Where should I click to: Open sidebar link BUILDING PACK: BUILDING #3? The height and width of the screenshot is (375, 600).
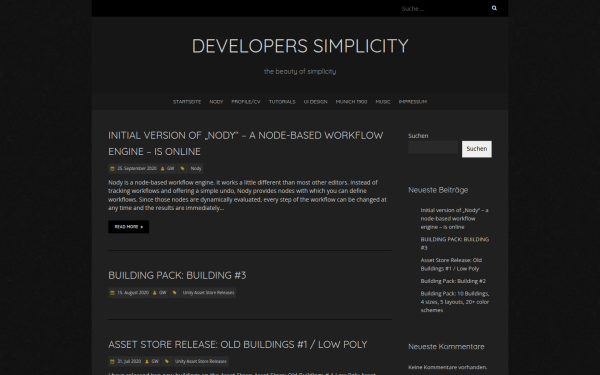pos(455,243)
